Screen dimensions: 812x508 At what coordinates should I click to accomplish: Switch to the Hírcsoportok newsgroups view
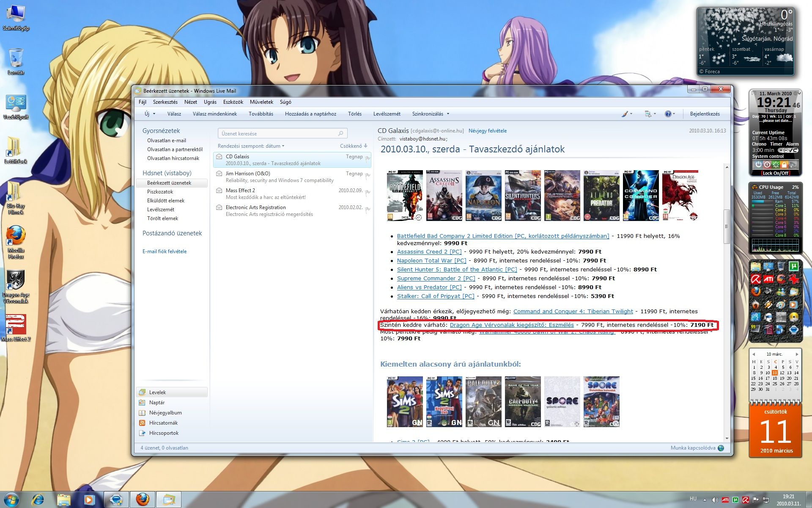click(x=164, y=433)
